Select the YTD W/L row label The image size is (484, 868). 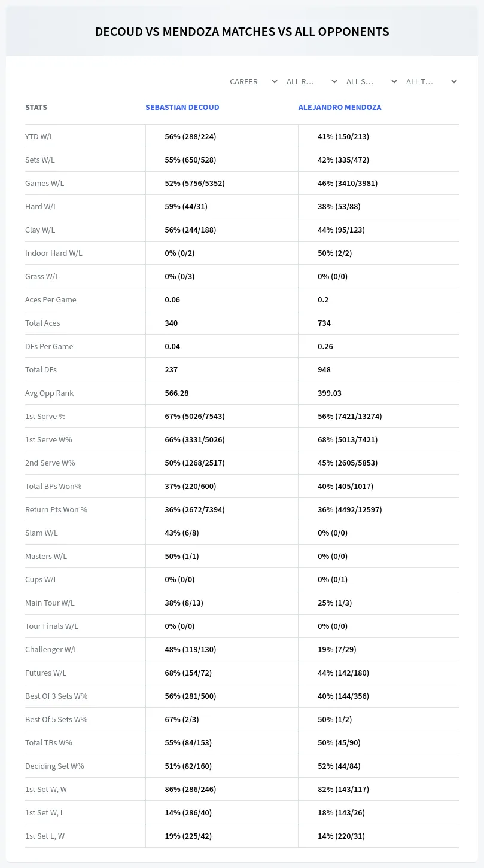point(39,136)
